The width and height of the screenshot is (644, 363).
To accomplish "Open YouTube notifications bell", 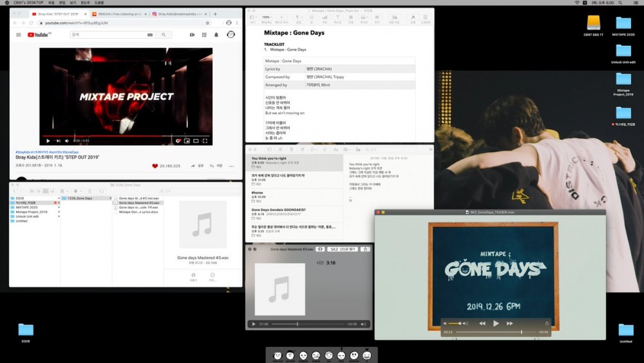I will click(216, 35).
